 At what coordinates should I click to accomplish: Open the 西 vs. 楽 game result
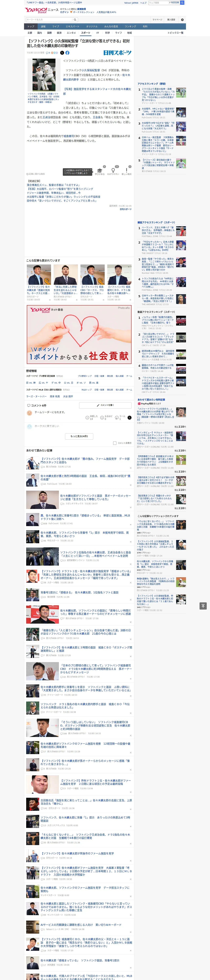click(94, 383)
